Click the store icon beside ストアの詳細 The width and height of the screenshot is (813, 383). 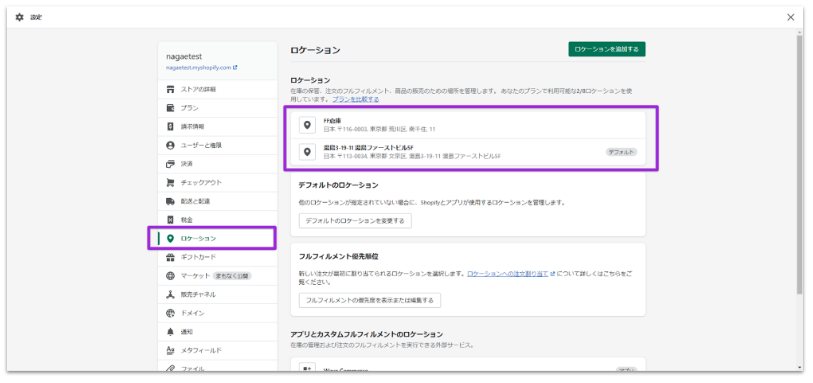[x=170, y=89]
